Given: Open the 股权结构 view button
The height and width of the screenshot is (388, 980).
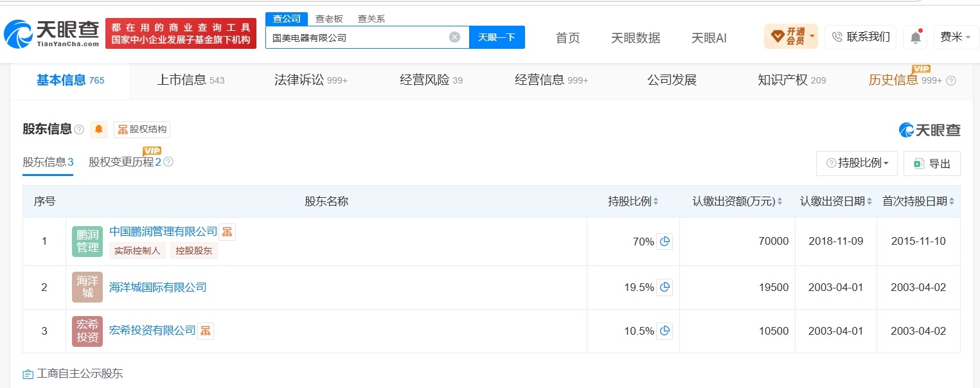Looking at the screenshot, I should point(142,129).
